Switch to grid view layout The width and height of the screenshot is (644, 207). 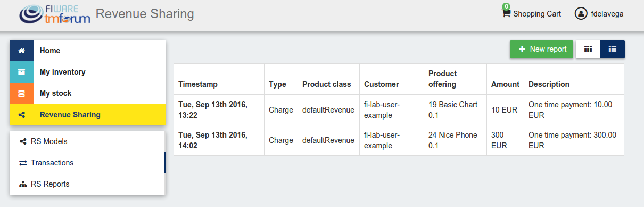(588, 49)
